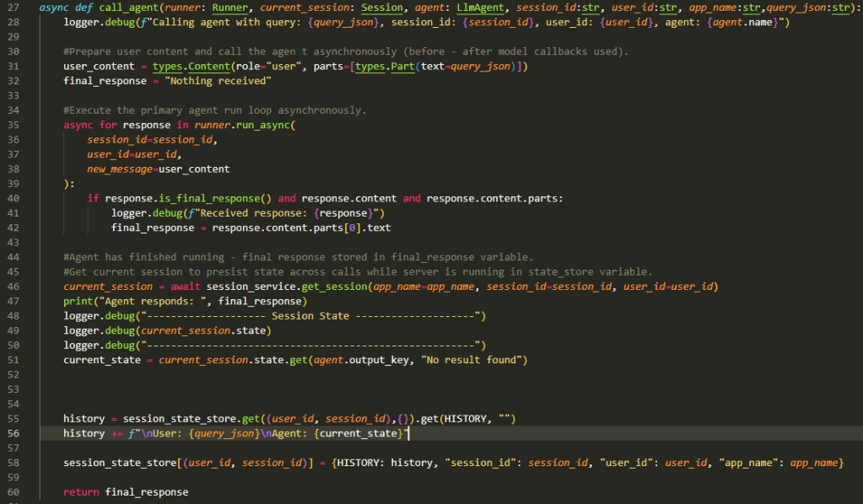Click get_session method call on line 46

pos(330,287)
